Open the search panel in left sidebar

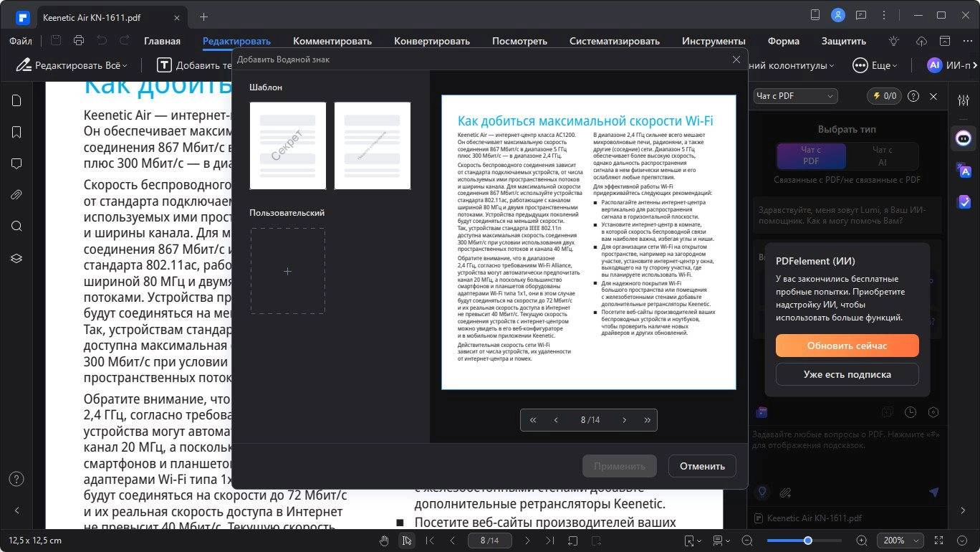point(16,226)
